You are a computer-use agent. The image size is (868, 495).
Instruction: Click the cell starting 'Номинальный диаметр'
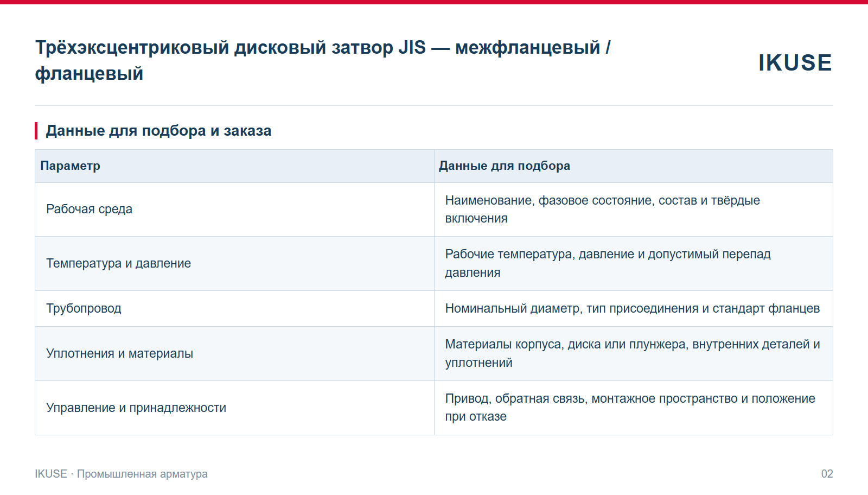(634, 309)
